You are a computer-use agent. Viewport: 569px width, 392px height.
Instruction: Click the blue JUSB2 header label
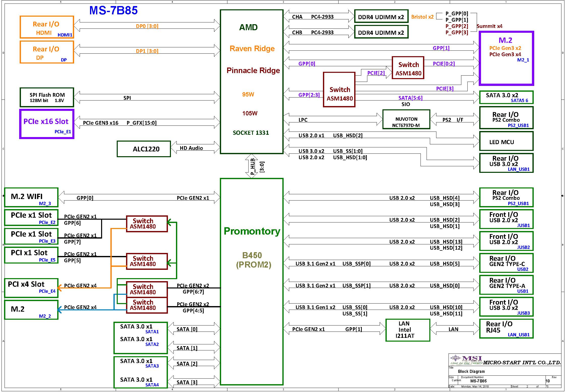tap(523, 247)
